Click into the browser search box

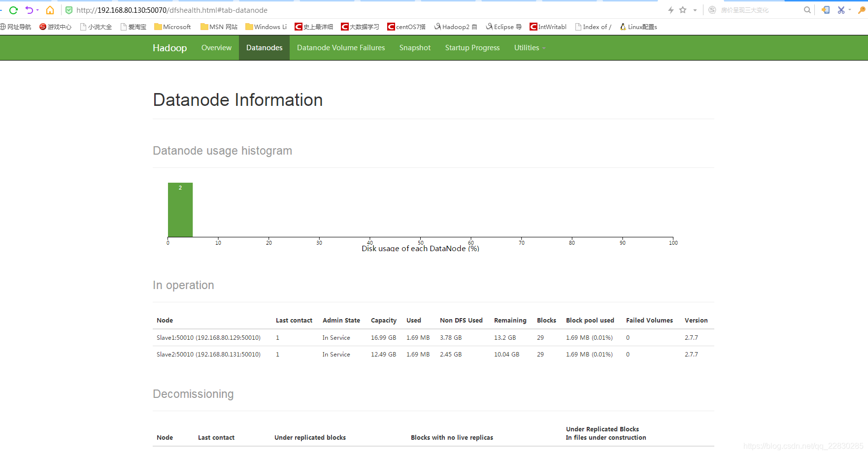[x=759, y=10]
